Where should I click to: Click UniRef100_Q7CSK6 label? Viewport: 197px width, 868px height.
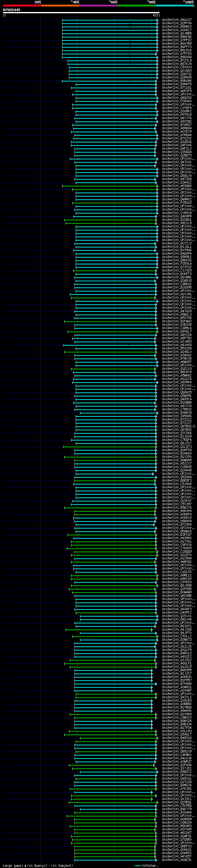(177, 433)
